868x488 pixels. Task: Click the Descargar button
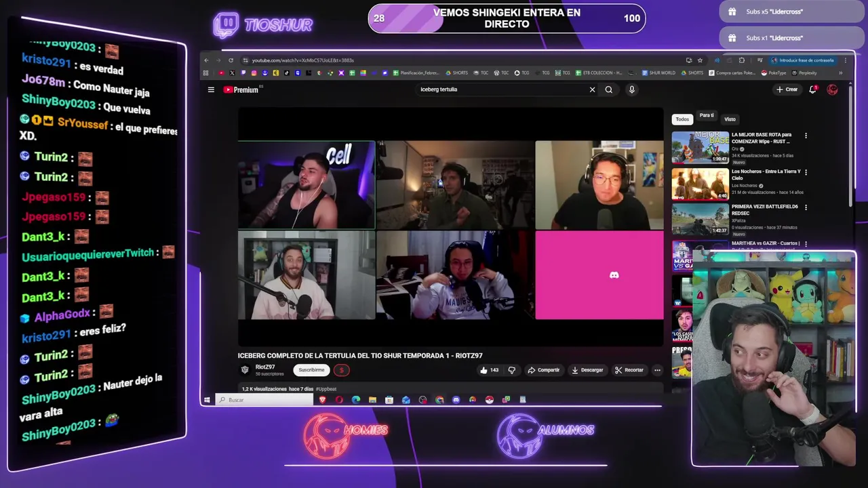click(587, 370)
